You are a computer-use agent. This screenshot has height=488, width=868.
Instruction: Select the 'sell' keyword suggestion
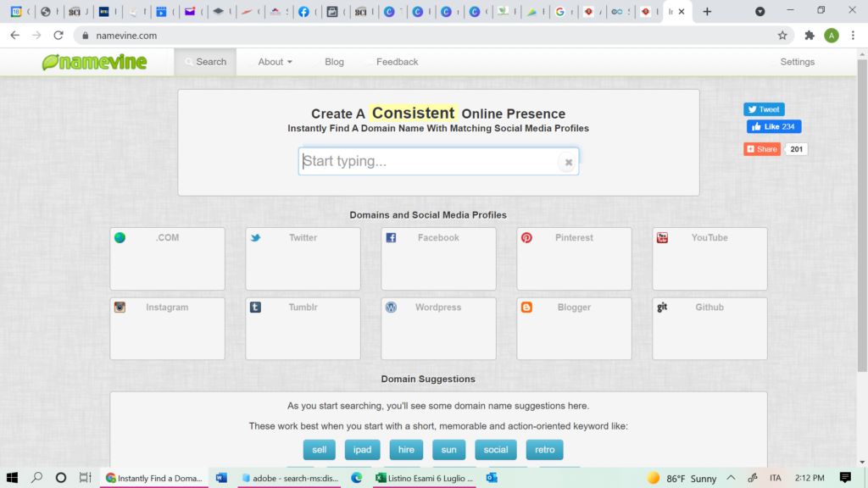click(x=319, y=450)
